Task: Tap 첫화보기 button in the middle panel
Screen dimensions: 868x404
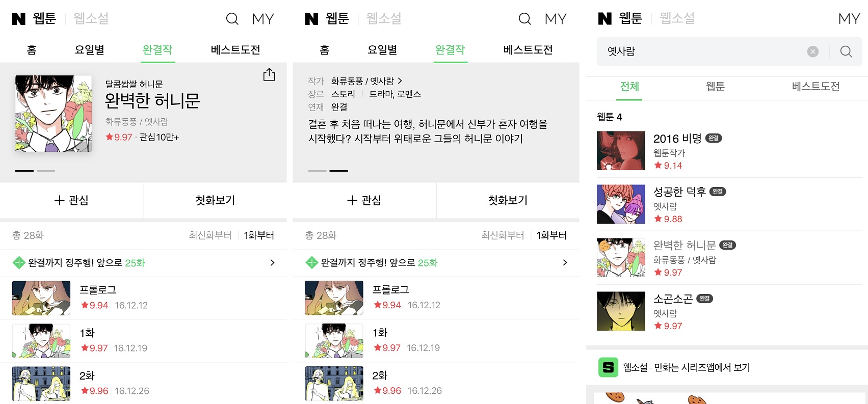Action: [508, 200]
